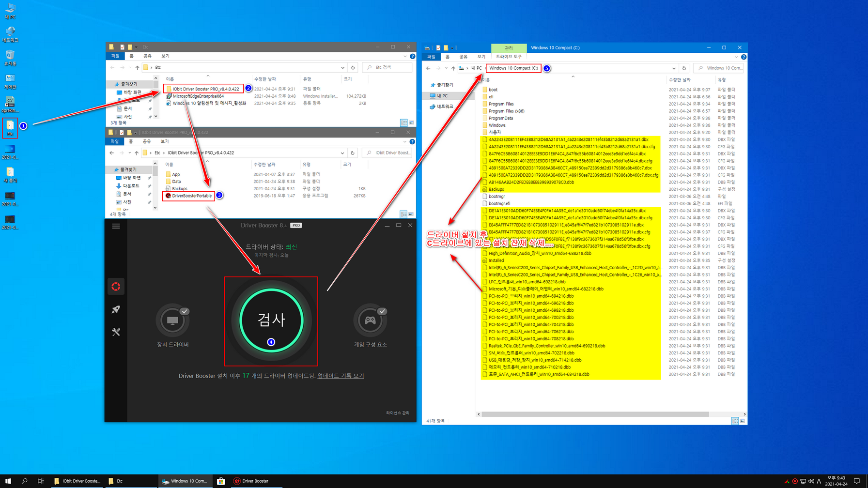868x488 pixels.
Task: Click Windows 10 Com... search field
Action: click(x=719, y=68)
